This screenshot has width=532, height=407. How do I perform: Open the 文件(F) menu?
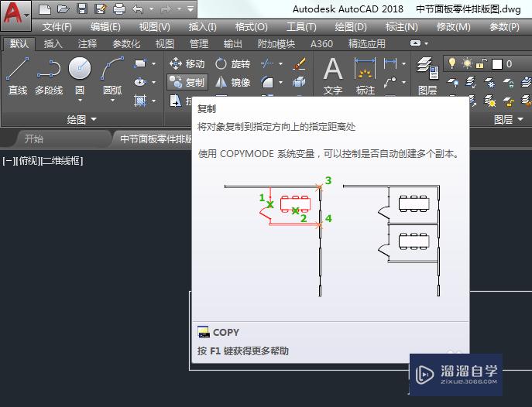pyautogui.click(x=57, y=27)
